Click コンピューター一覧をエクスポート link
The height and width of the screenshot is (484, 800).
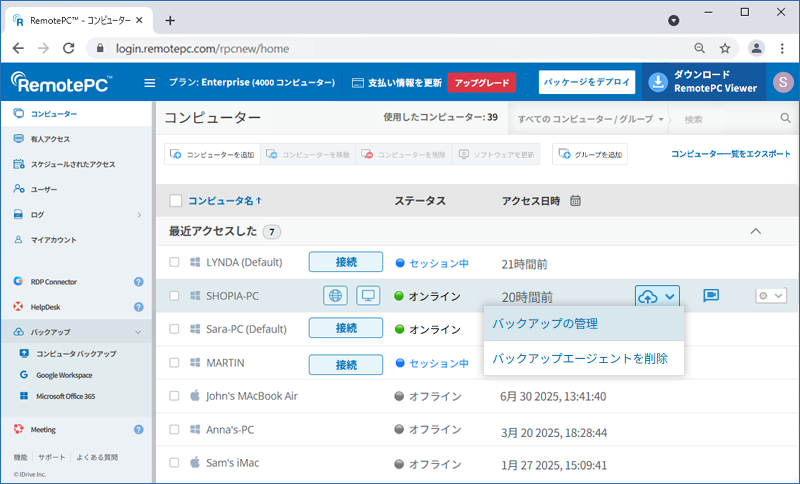click(x=731, y=154)
